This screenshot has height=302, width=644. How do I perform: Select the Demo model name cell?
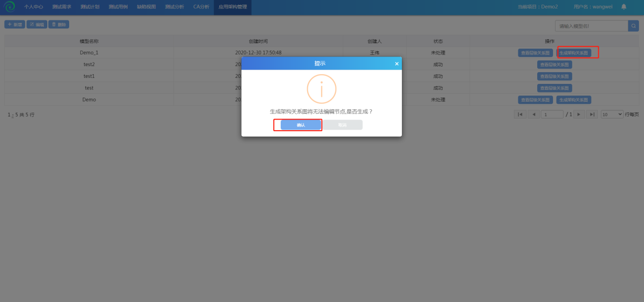click(x=89, y=100)
